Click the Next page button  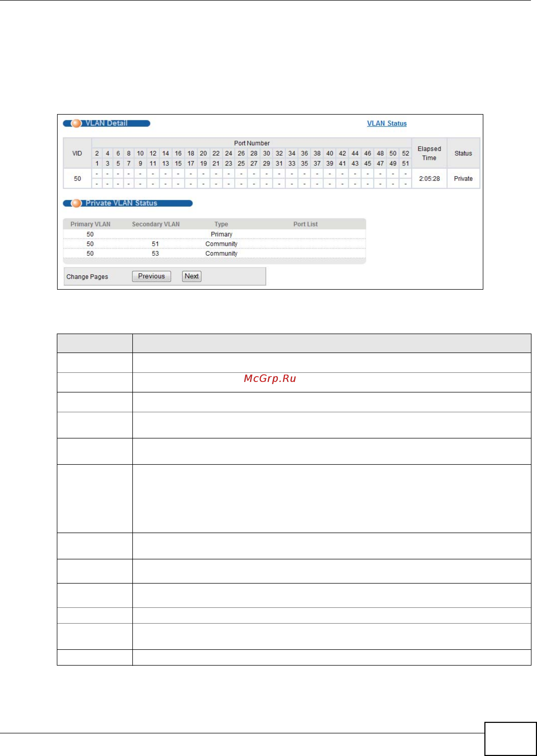coord(192,276)
